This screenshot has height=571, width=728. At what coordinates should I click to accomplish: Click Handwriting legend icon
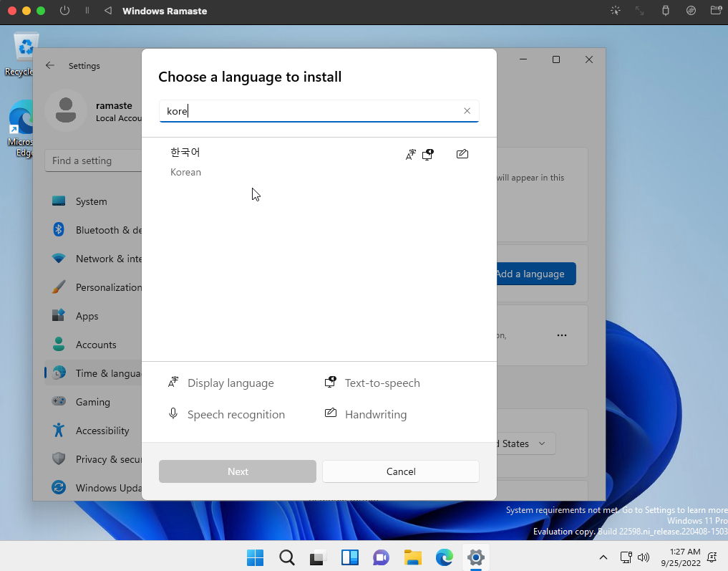[331, 413]
